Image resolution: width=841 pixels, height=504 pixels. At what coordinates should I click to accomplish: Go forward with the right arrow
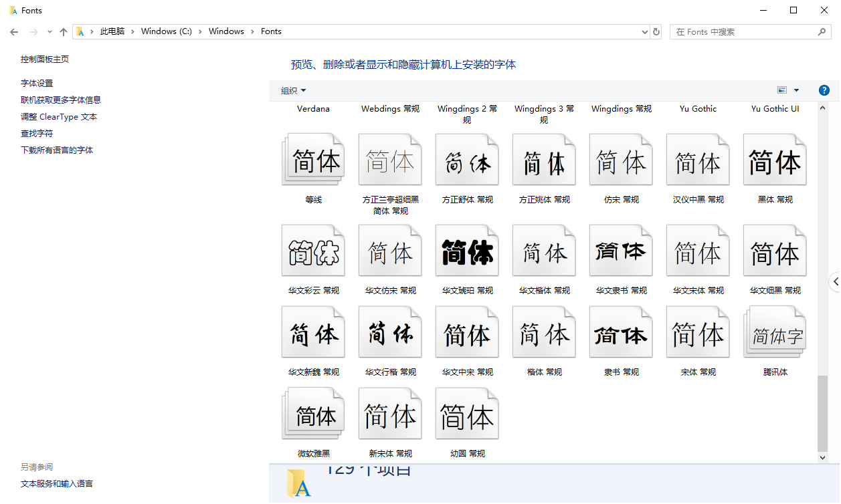click(33, 31)
